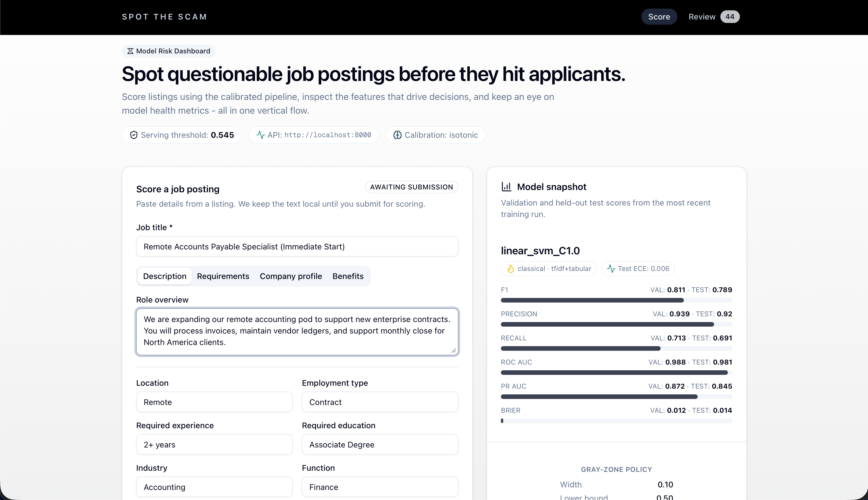The width and height of the screenshot is (868, 500).
Task: Select the Benefits tab
Action: [x=348, y=276]
